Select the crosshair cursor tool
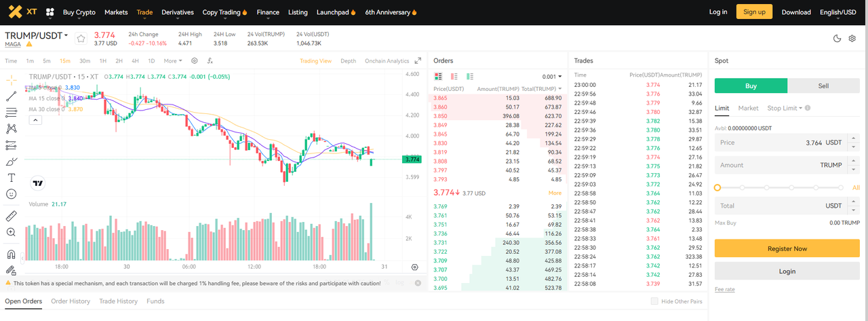 [x=12, y=79]
